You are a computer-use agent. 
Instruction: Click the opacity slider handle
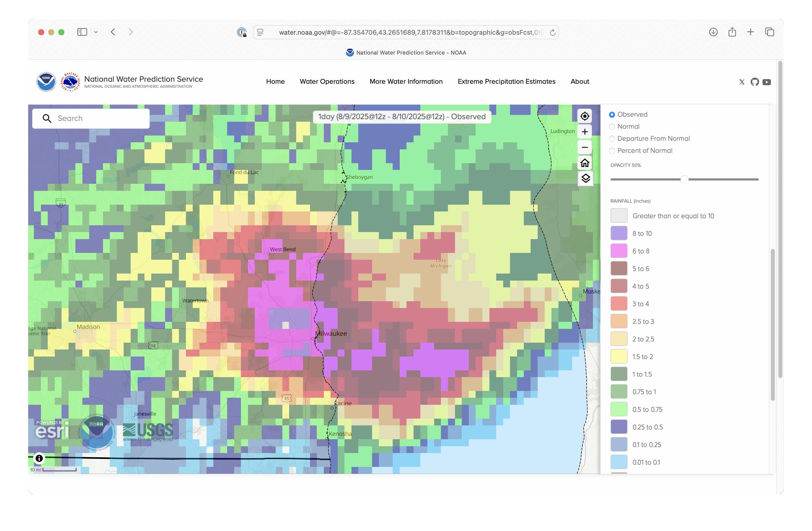tap(684, 180)
